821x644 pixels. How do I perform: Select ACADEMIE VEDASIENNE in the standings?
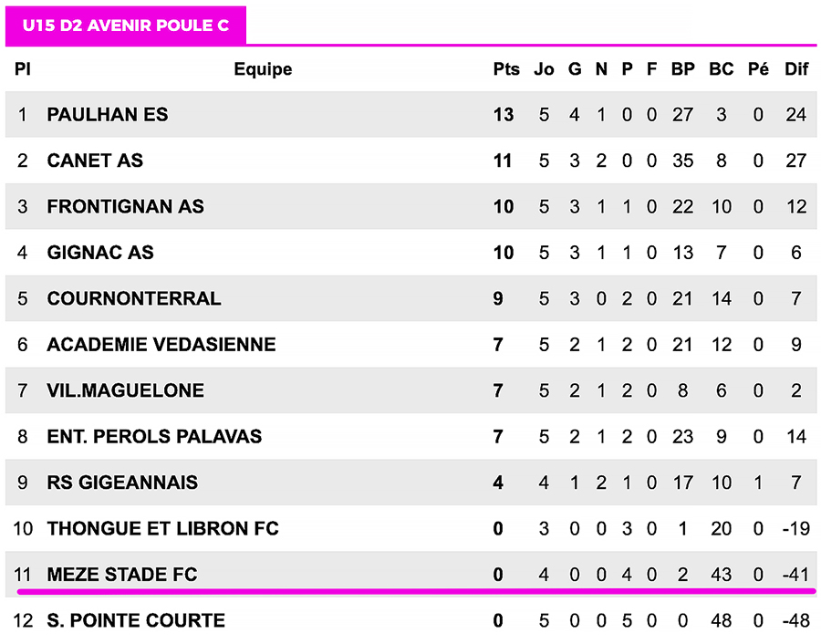161,345
